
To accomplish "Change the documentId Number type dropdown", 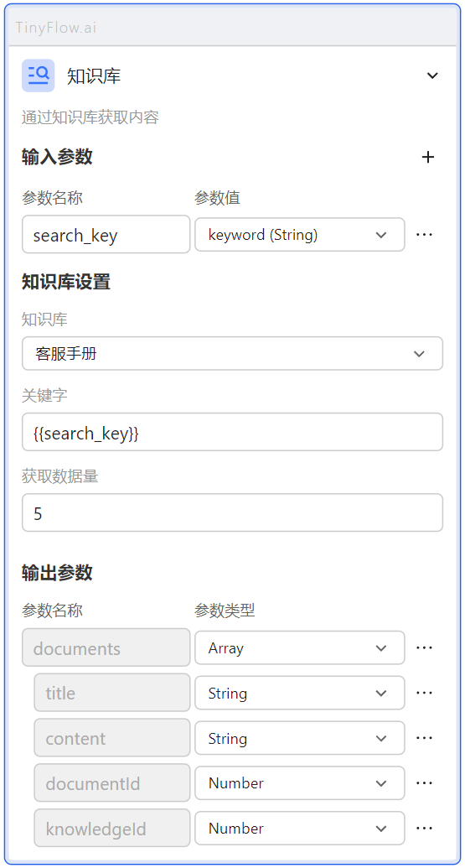I will (x=300, y=783).
